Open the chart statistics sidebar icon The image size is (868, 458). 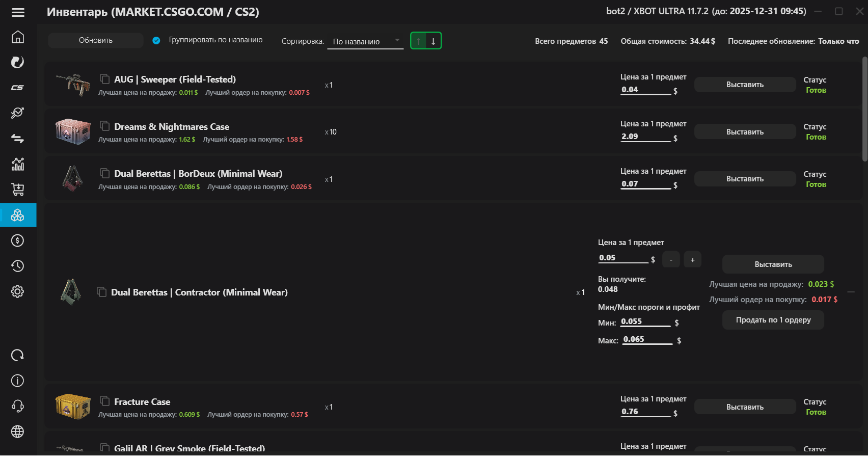tap(18, 164)
